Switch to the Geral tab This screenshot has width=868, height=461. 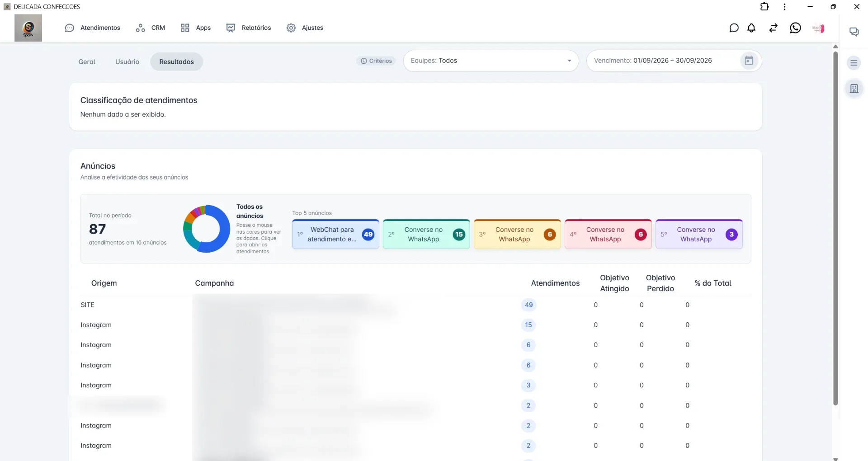coord(87,62)
